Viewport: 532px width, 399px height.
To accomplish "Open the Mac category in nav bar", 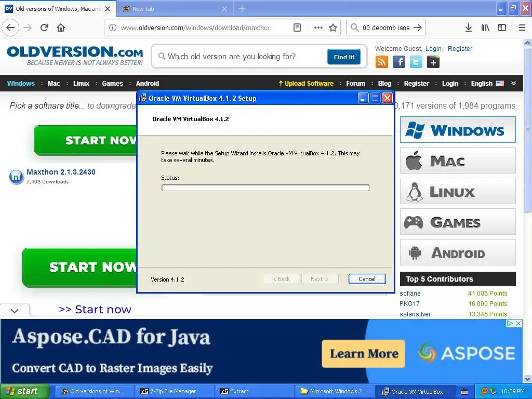I will pos(54,84).
